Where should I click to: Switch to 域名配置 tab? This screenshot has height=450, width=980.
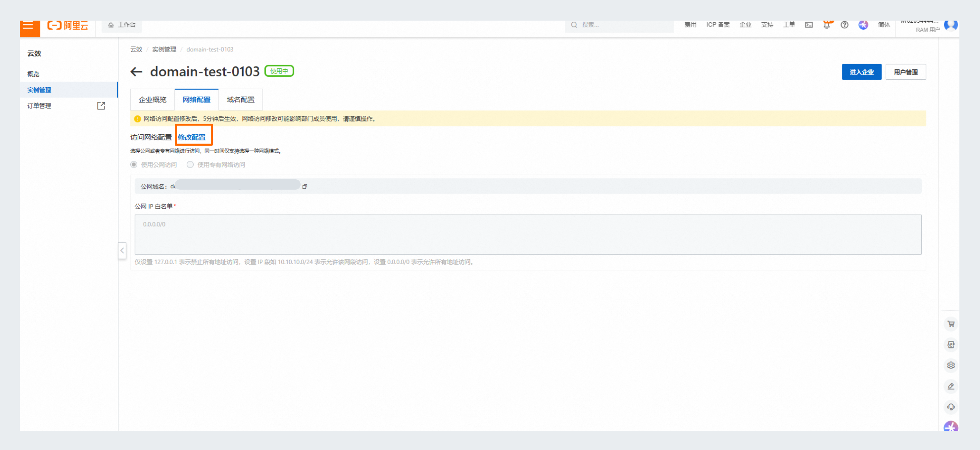click(x=241, y=100)
